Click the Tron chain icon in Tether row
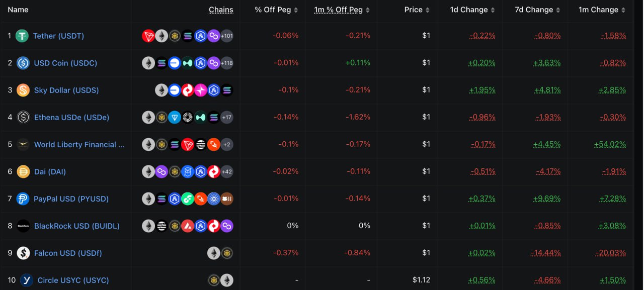The height and width of the screenshot is (290, 644). (148, 36)
